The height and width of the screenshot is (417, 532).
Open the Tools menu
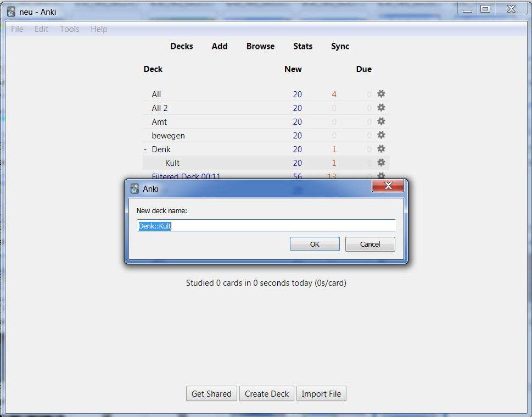coord(70,29)
